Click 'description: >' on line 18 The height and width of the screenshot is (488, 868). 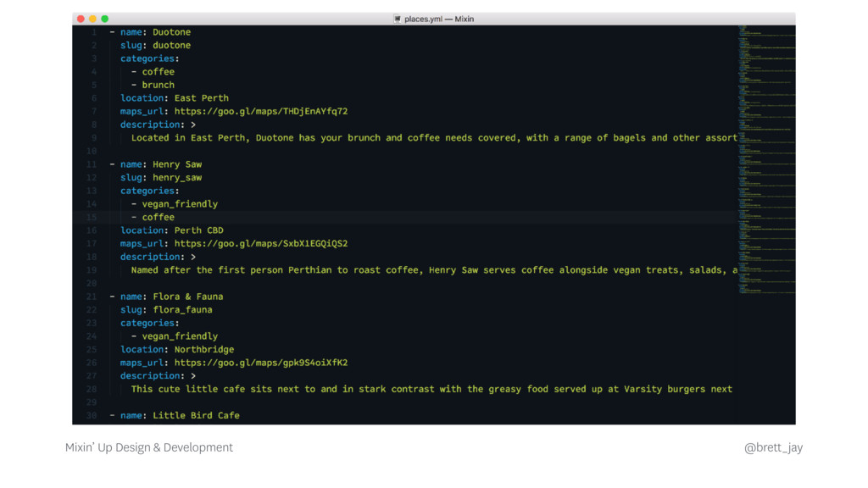click(158, 257)
